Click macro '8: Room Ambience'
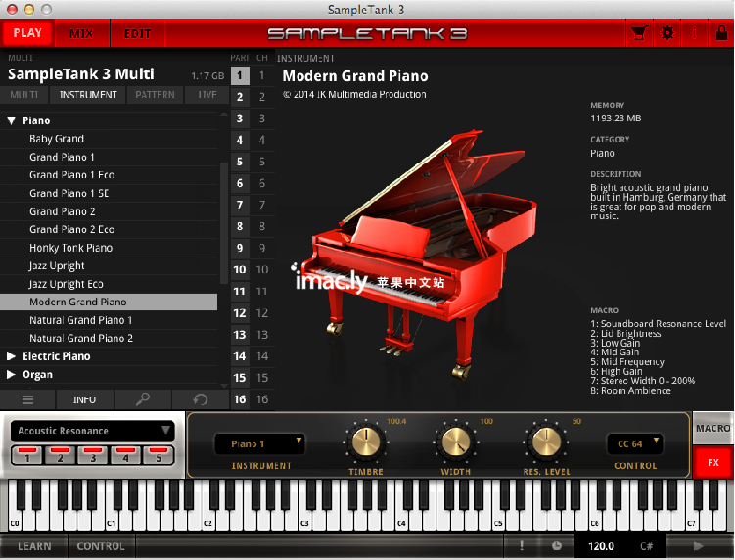 630,391
